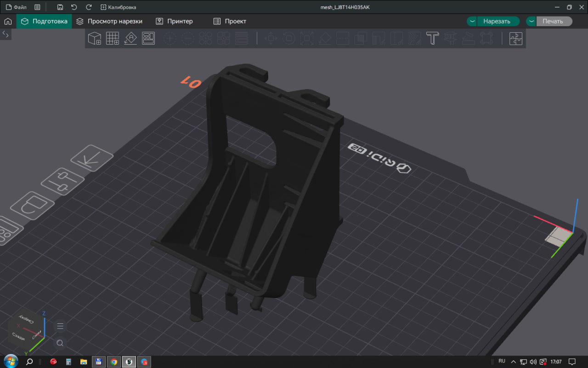Viewport: 588px width, 368px height.
Task: Go to the Home screen icon
Action: click(x=8, y=21)
